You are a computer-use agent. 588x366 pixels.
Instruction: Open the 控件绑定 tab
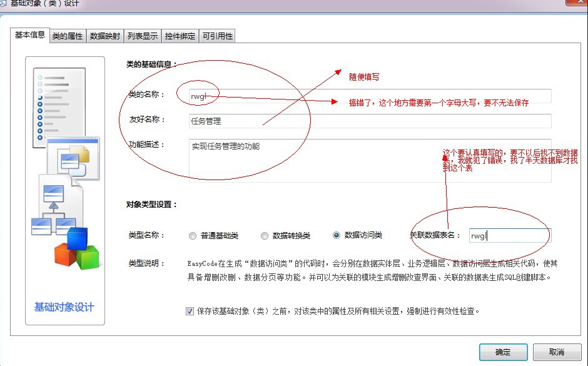(180, 36)
